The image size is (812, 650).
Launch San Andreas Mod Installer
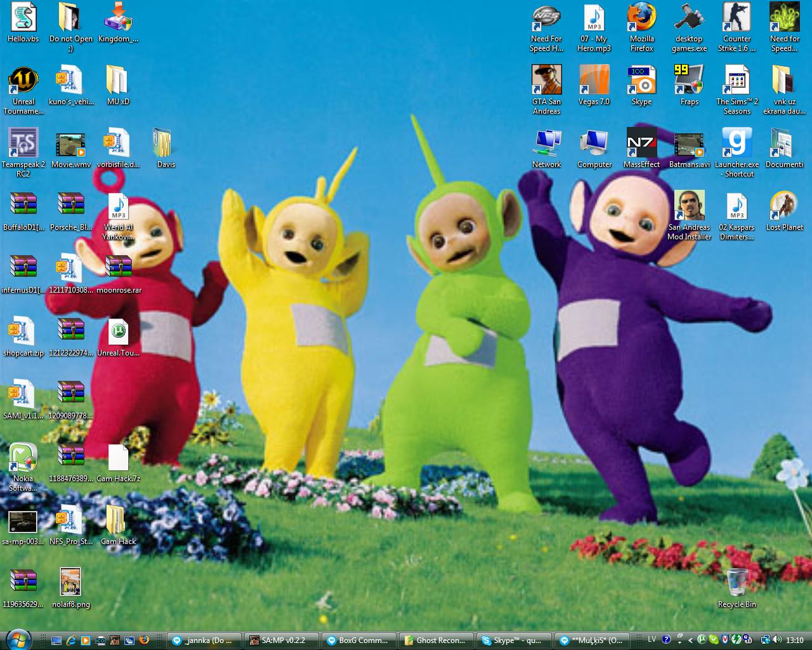(689, 216)
